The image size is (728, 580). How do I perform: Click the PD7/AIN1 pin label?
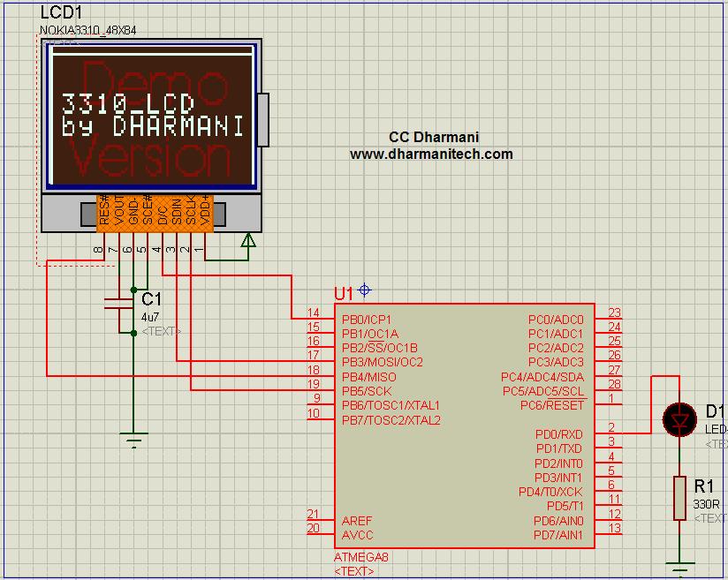558,535
